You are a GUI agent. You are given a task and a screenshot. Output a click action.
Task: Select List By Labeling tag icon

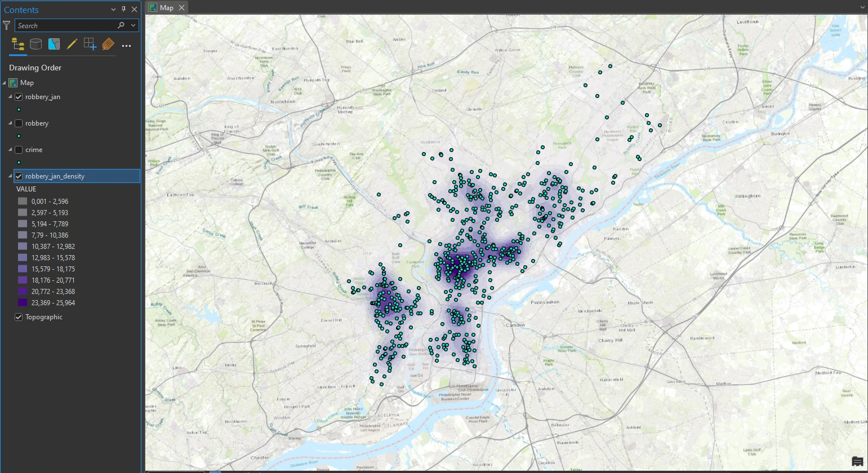(x=108, y=44)
